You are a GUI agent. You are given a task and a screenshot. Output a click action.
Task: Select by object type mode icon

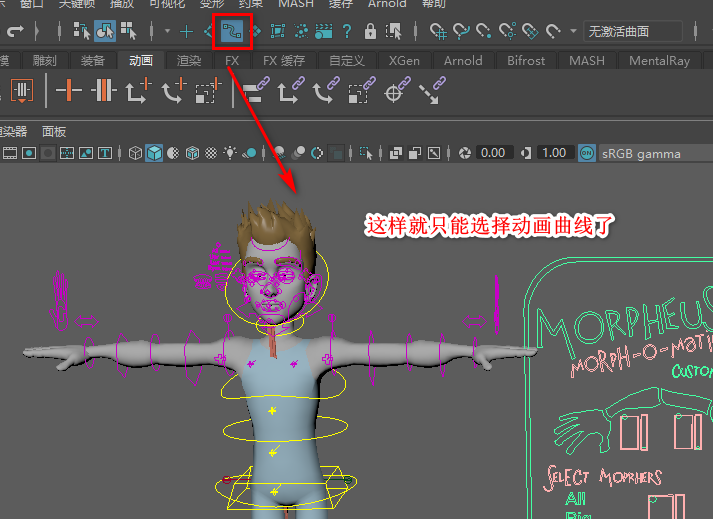(x=105, y=31)
